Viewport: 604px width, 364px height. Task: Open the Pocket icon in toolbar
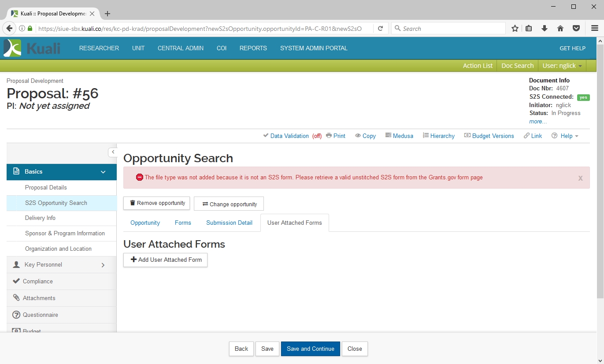coord(576,29)
